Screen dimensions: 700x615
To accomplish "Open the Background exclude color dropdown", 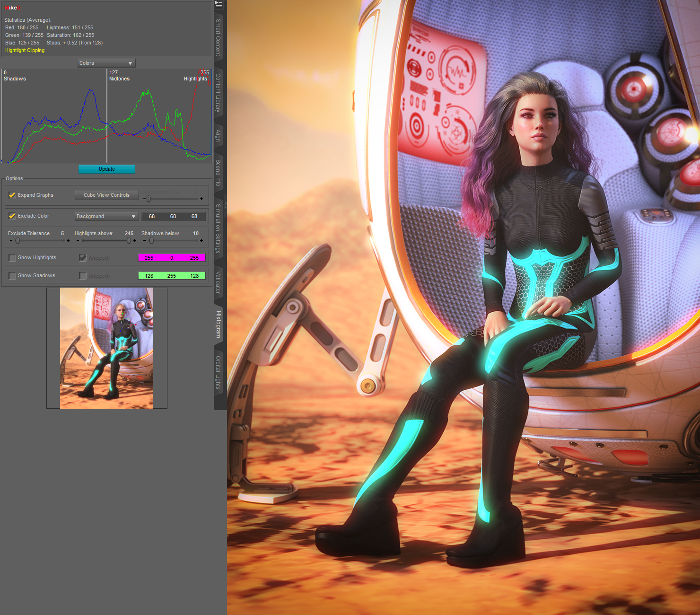I will click(x=106, y=217).
